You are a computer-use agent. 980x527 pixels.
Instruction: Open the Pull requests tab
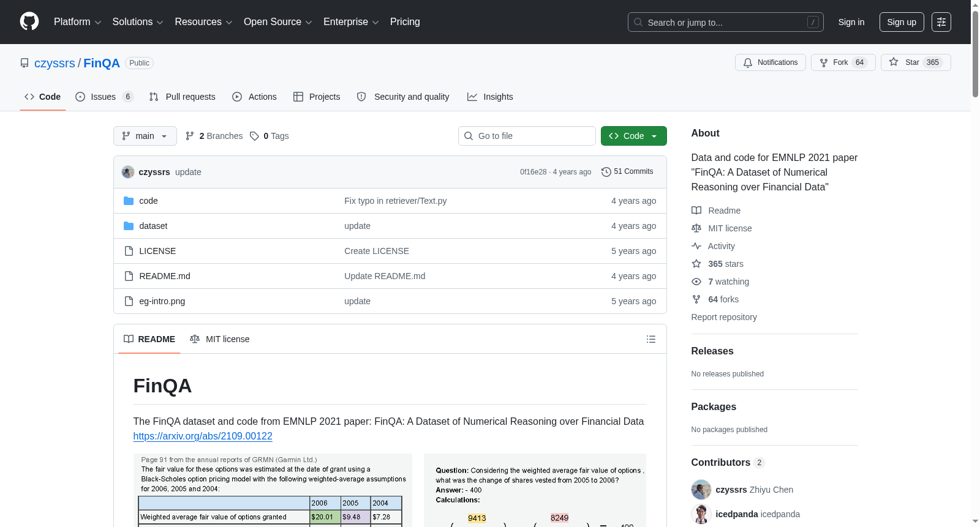tap(182, 97)
